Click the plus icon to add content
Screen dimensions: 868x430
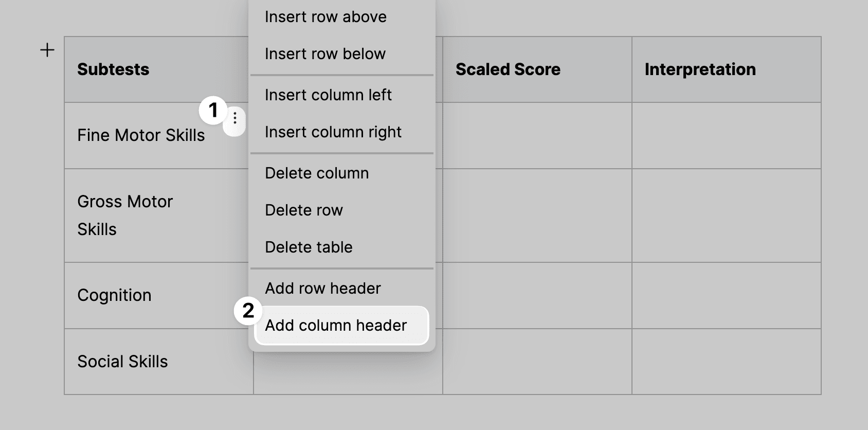[x=47, y=50]
